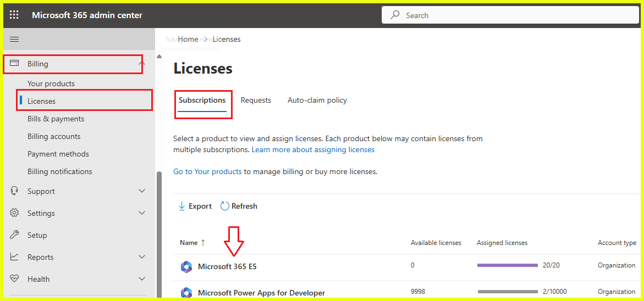
Task: Click the Name column sort arrow
Action: tap(203, 243)
